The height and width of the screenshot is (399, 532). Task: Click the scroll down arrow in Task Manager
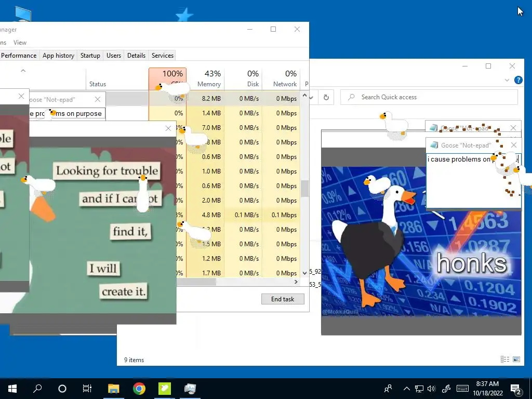click(304, 273)
